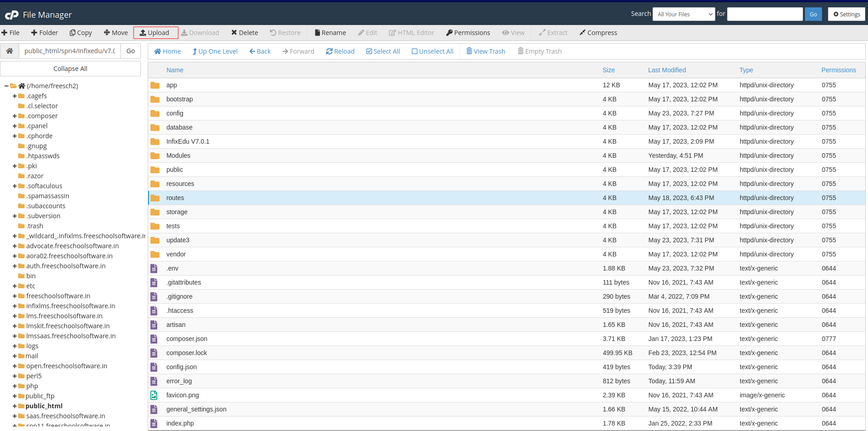Click the Delete toolbar button
This screenshot has height=431, width=868.
[244, 33]
